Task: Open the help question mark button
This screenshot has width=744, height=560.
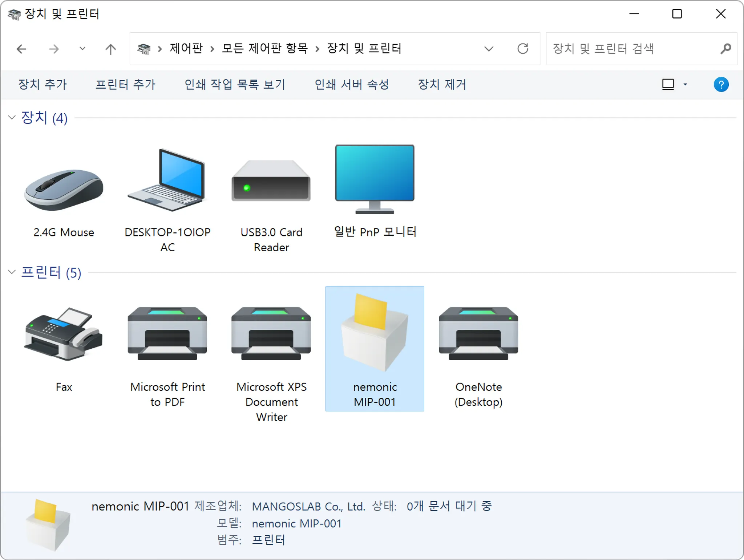Action: point(721,85)
